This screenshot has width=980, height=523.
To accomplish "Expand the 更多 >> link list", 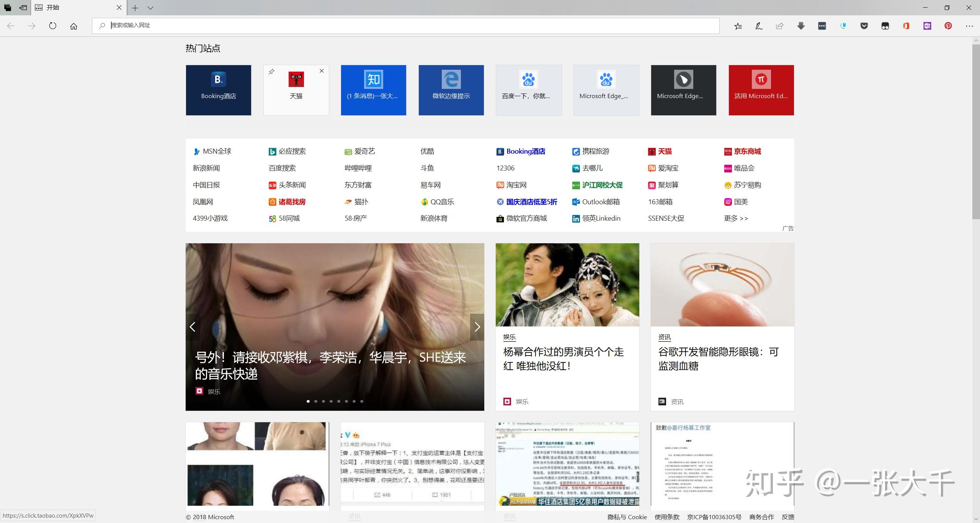I will [735, 218].
